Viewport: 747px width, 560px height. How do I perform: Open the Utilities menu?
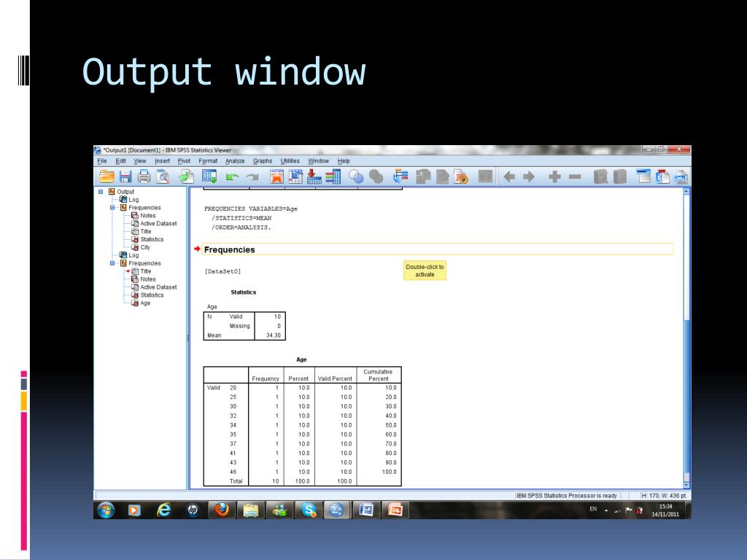pyautogui.click(x=290, y=161)
